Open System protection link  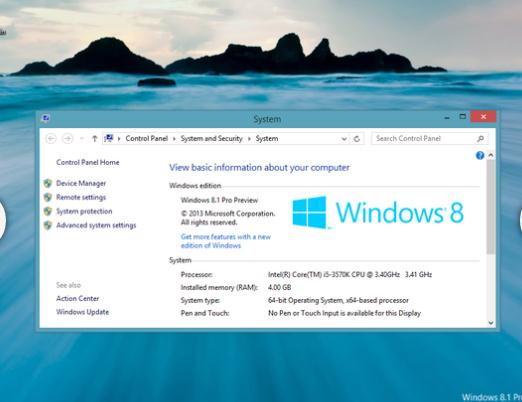click(x=84, y=211)
